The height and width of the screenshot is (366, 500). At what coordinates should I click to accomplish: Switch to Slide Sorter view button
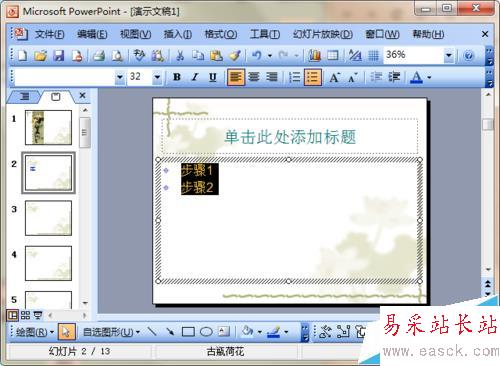coord(25,315)
